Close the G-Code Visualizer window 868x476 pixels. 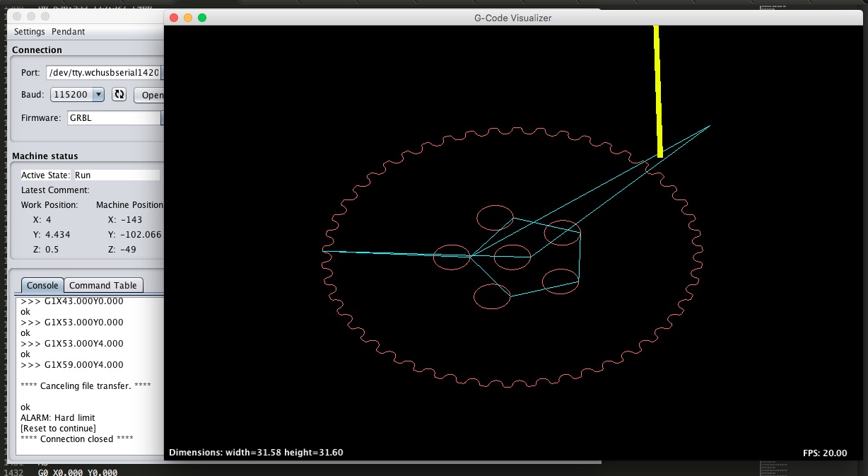tap(174, 18)
